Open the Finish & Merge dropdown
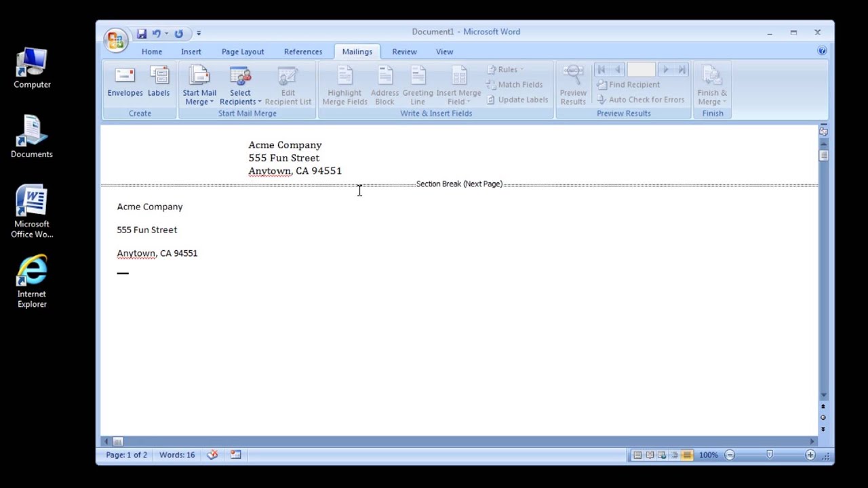This screenshot has height=488, width=868. (712, 85)
